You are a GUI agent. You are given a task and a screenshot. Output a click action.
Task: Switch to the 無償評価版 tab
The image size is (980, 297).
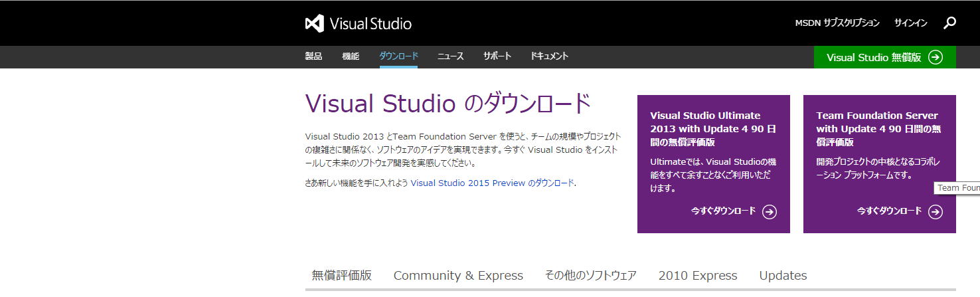pyautogui.click(x=342, y=275)
